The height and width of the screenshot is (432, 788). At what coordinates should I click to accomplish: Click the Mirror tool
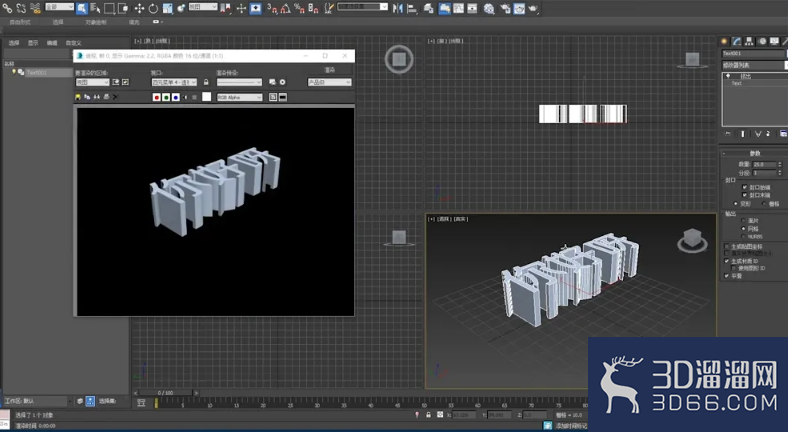click(x=398, y=8)
